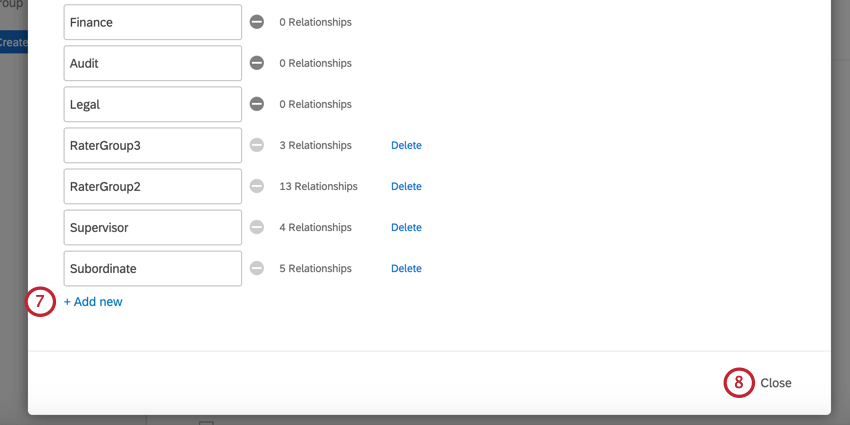Select the Subordinate name input
850x425 pixels.
pyautogui.click(x=153, y=268)
